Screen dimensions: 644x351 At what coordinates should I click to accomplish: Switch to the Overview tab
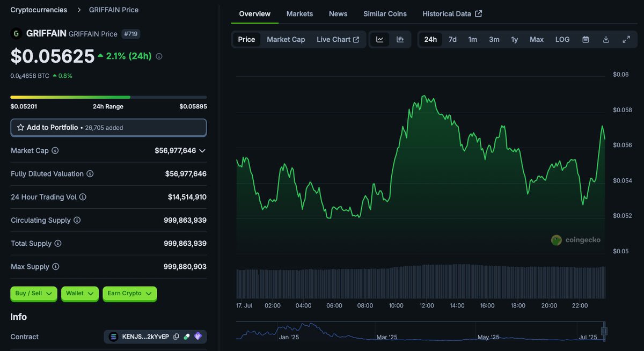pyautogui.click(x=255, y=13)
